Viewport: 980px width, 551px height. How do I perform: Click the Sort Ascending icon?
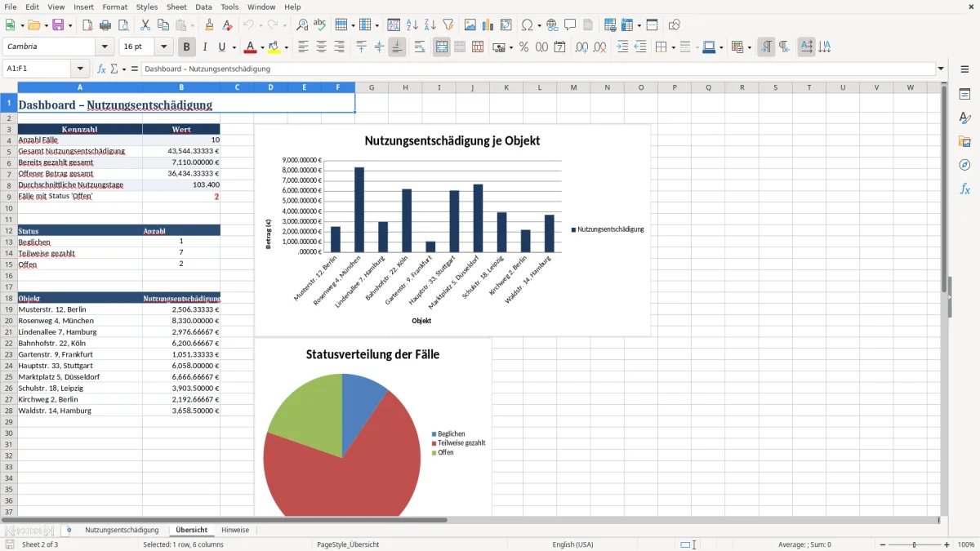[412, 25]
